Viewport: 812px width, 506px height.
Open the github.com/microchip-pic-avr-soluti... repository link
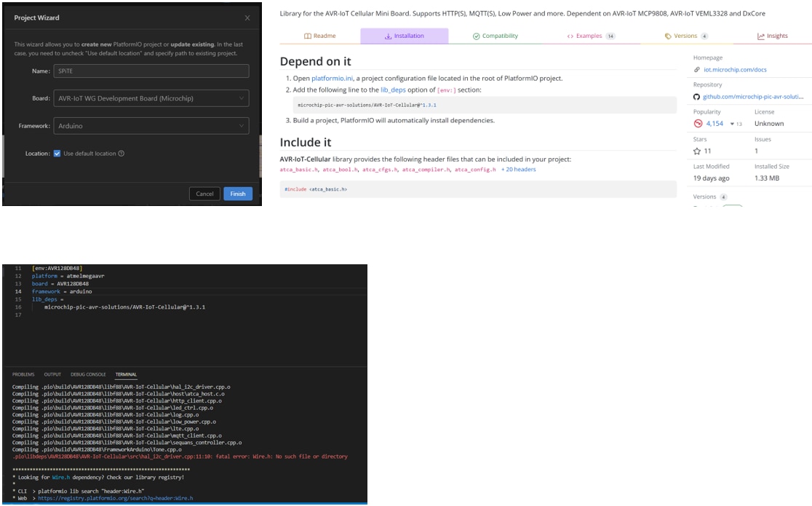[753, 96]
